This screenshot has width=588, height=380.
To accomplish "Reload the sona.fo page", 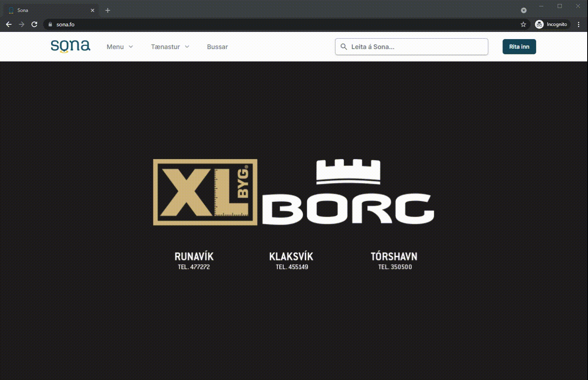I will pos(34,24).
